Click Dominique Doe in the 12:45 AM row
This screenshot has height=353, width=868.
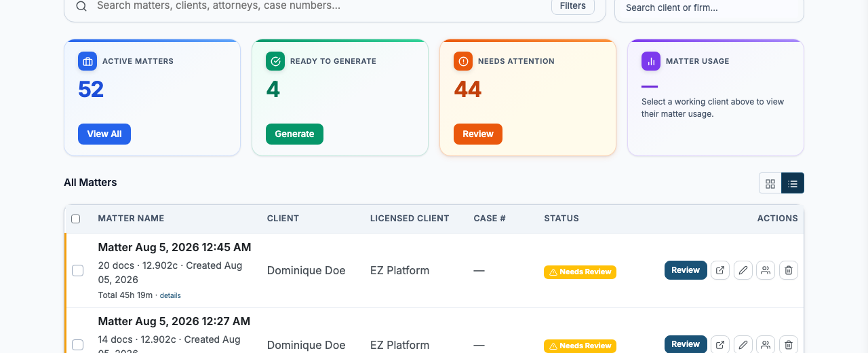307,270
